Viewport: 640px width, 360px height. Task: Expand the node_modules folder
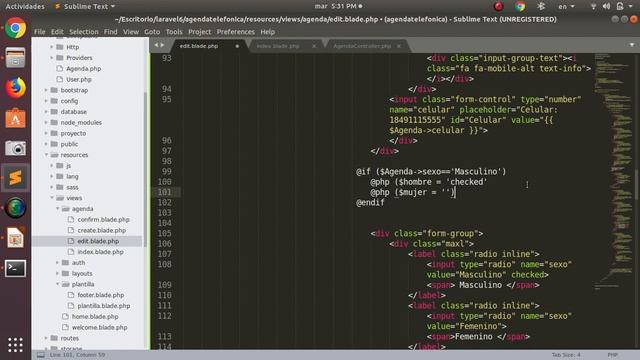[x=46, y=122]
